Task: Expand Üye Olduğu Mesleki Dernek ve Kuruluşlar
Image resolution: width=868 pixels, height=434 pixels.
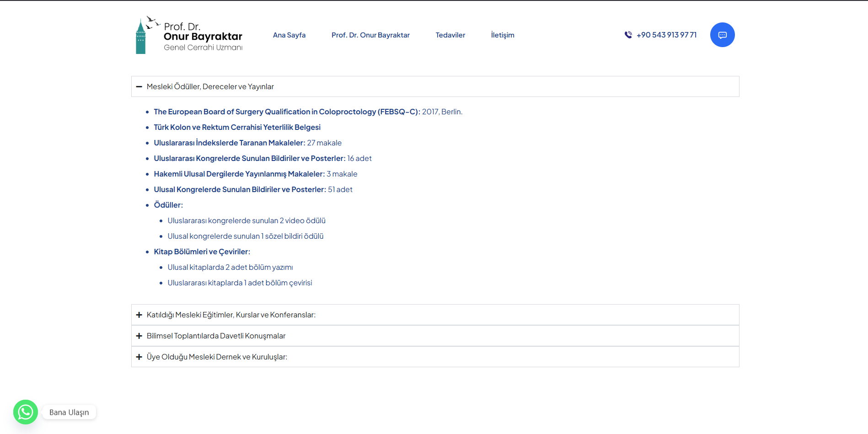Action: pyautogui.click(x=217, y=357)
